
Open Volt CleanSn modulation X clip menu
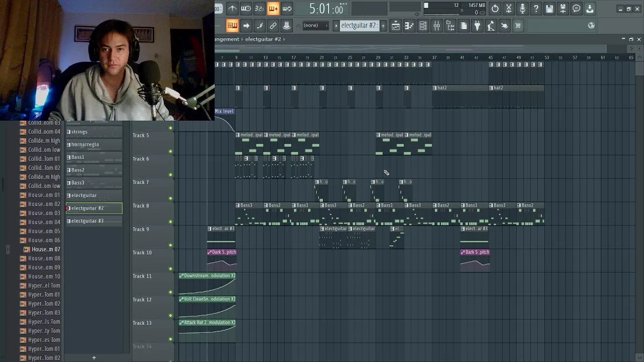(x=182, y=299)
